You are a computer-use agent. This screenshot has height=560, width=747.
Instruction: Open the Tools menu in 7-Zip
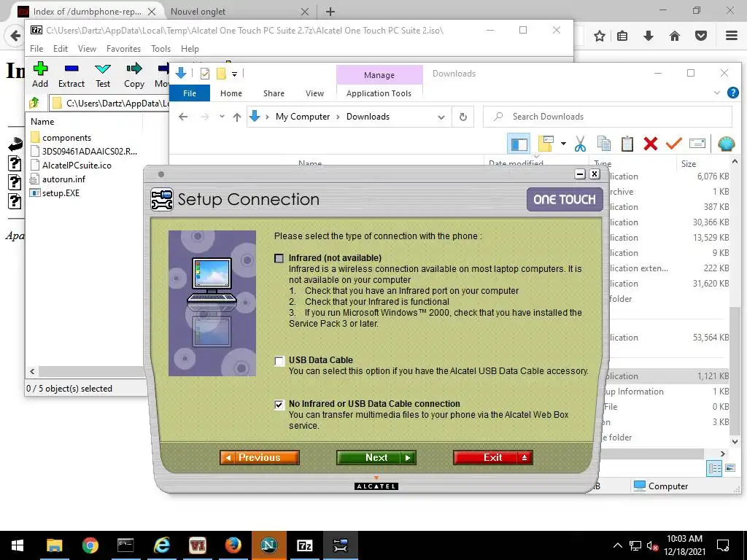pyautogui.click(x=160, y=49)
